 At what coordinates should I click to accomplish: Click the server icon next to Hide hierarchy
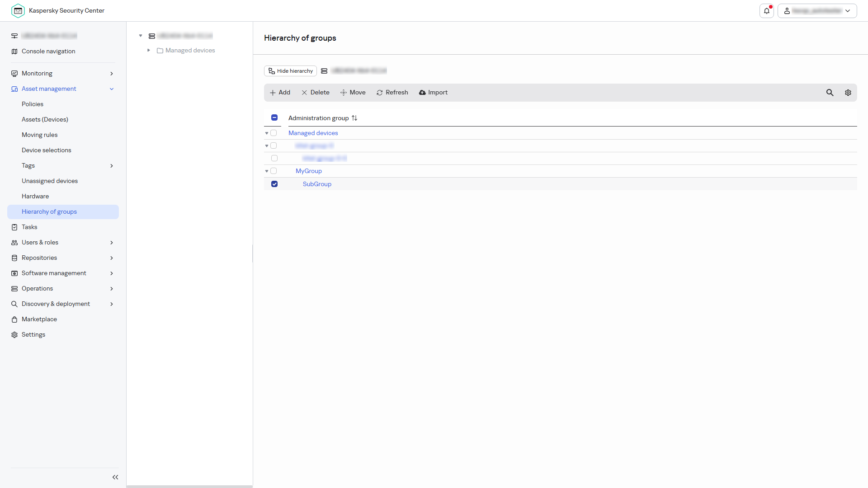point(324,71)
